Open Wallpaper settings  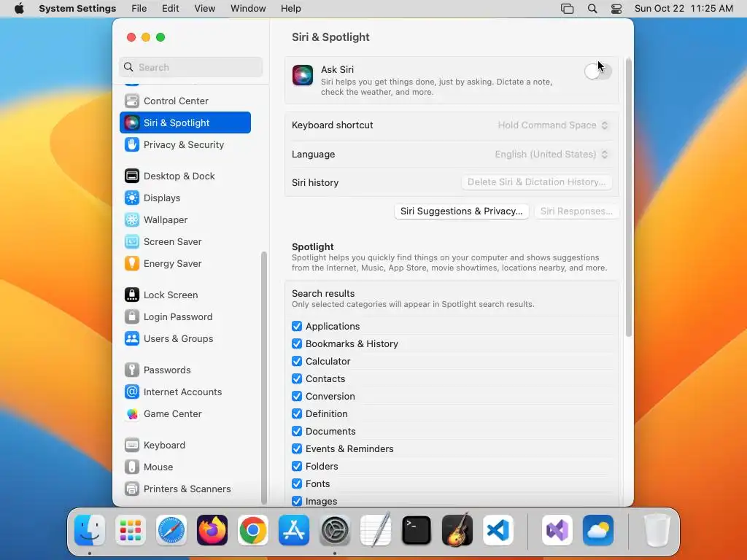185,220
